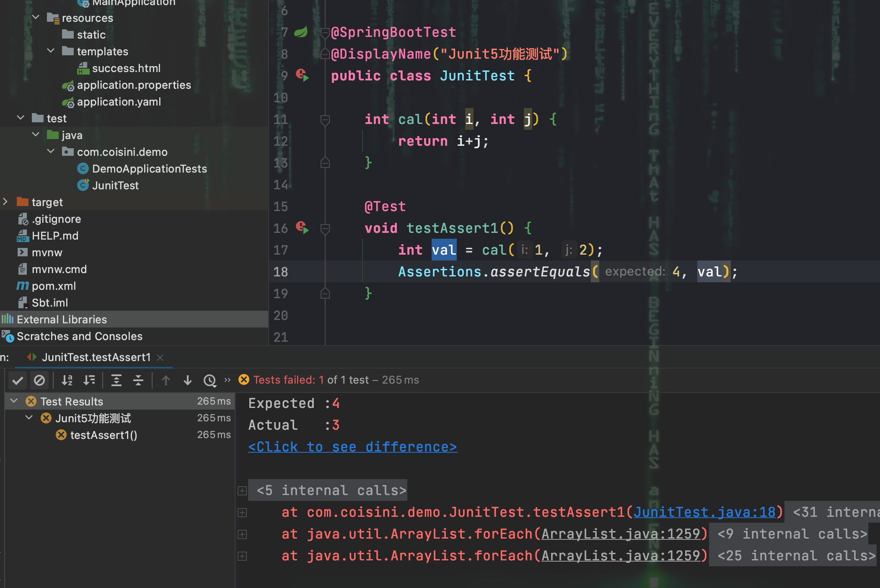
Task: Open the test history clock icon
Action: pyautogui.click(x=210, y=380)
